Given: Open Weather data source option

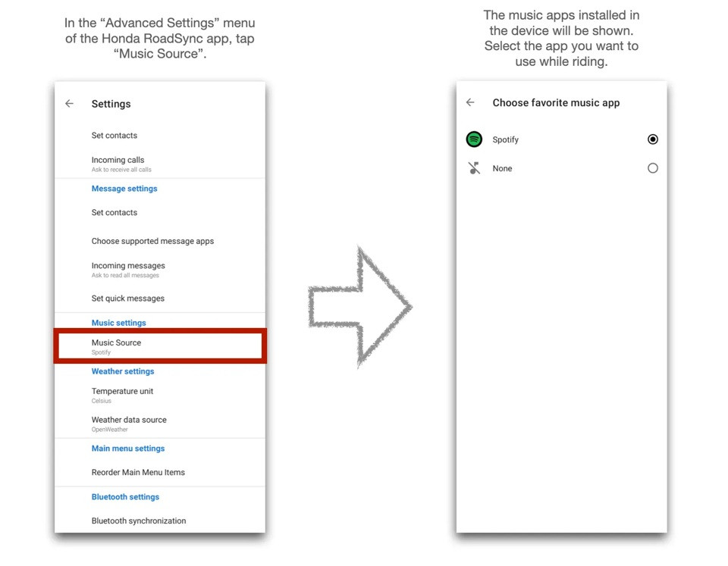Looking at the screenshot, I should [x=160, y=424].
